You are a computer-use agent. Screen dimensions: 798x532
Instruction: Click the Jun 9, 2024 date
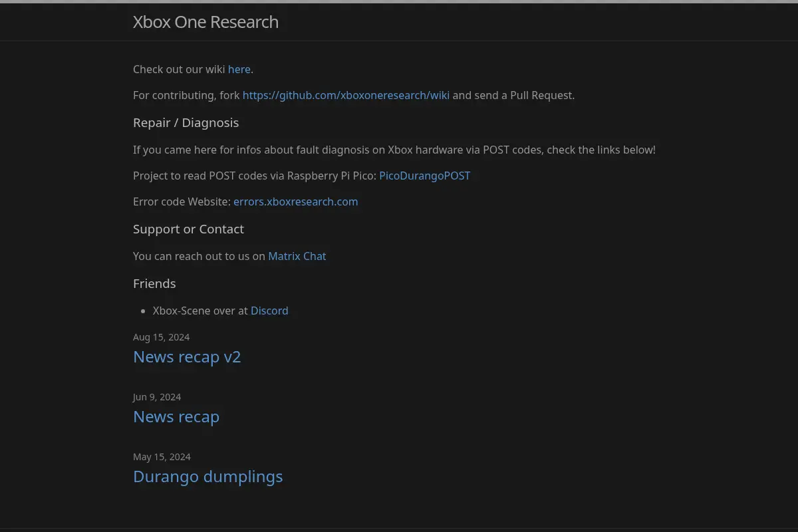point(157,397)
